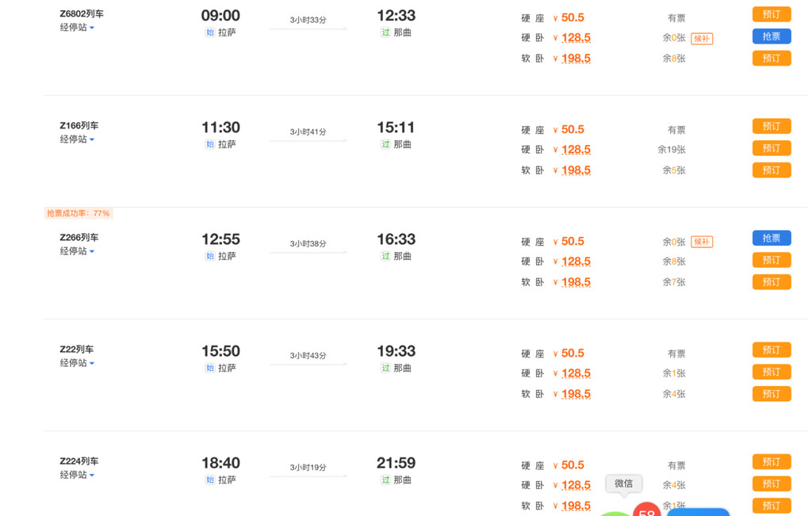
Task: Expand 经停站 for train Z6802
Action: 77,28
